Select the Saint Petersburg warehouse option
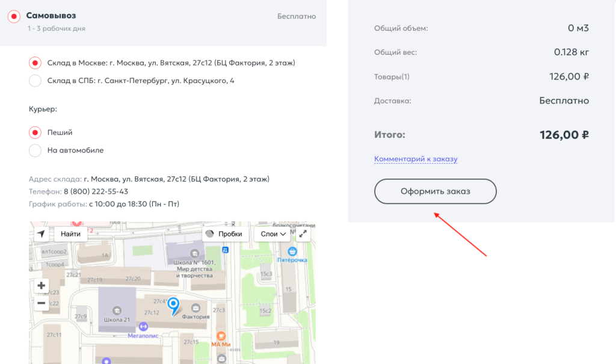 click(35, 81)
